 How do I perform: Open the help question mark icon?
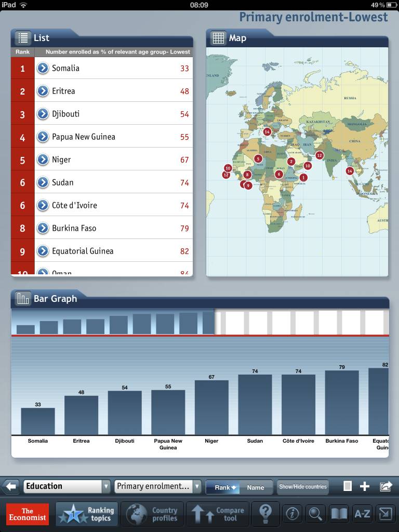tap(265, 514)
